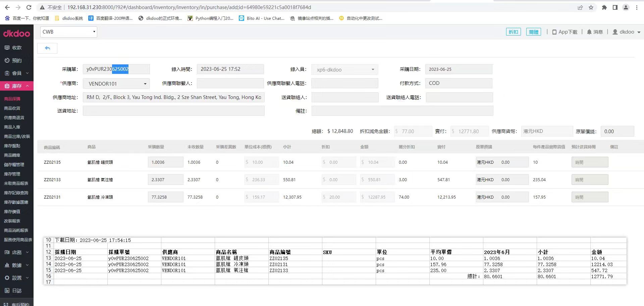Go to 商品入庫 submenu
Image resolution: width=644 pixels, height=306 pixels.
12,127
